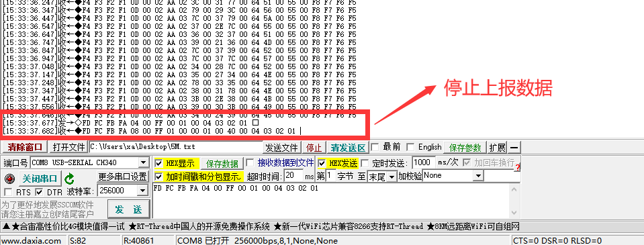This screenshot has height=245, width=644.
Task: Click the log line stamped 15:33:36.747
Action: pos(179,42)
